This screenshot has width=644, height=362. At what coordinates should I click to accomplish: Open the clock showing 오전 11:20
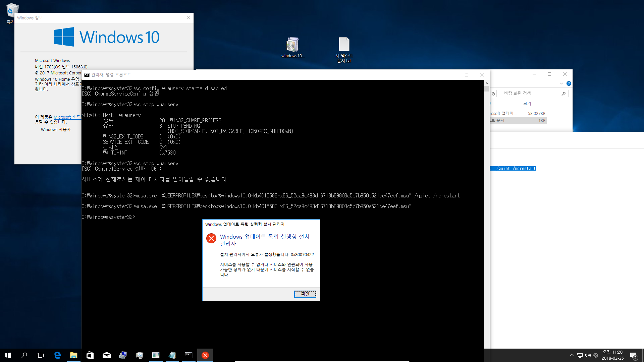pyautogui.click(x=612, y=355)
